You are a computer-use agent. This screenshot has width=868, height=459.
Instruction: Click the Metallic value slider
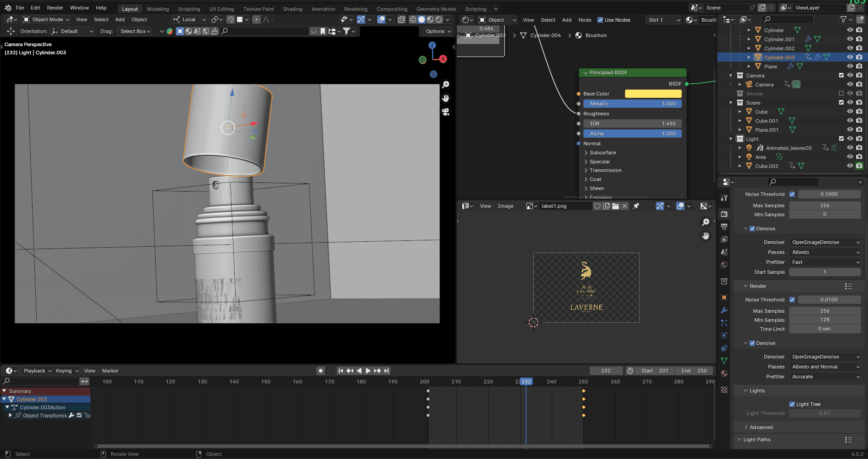tap(632, 104)
